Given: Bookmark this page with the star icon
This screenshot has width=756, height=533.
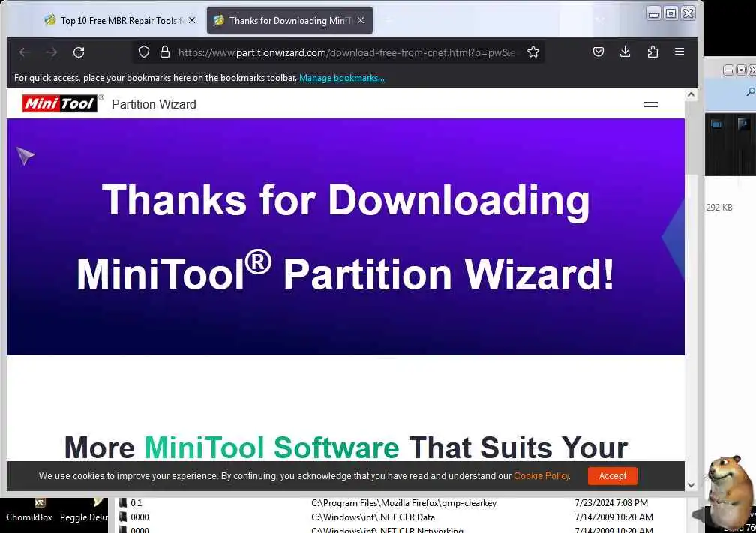Looking at the screenshot, I should click(532, 52).
